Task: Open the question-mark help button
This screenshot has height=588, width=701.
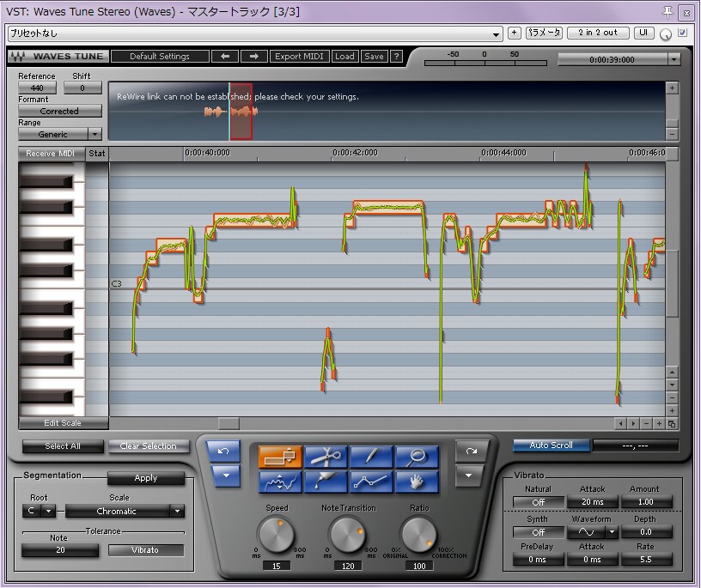Action: (396, 57)
